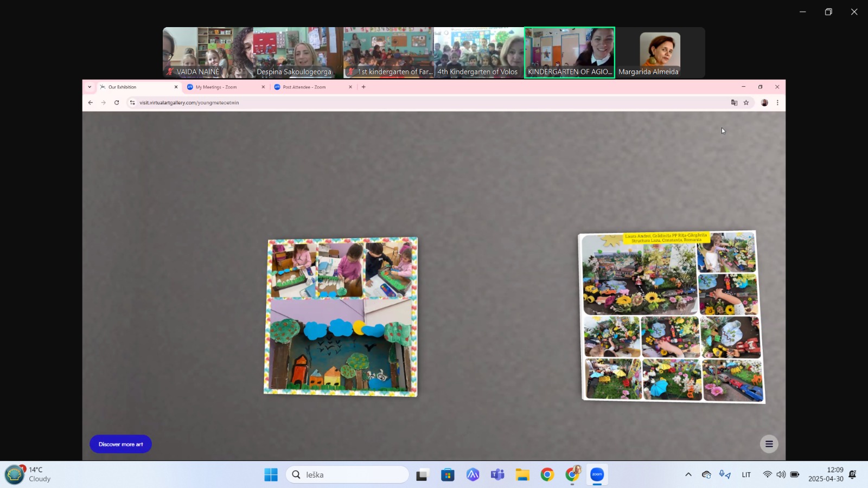
Task: Bookmark this page with star icon
Action: pyautogui.click(x=746, y=102)
